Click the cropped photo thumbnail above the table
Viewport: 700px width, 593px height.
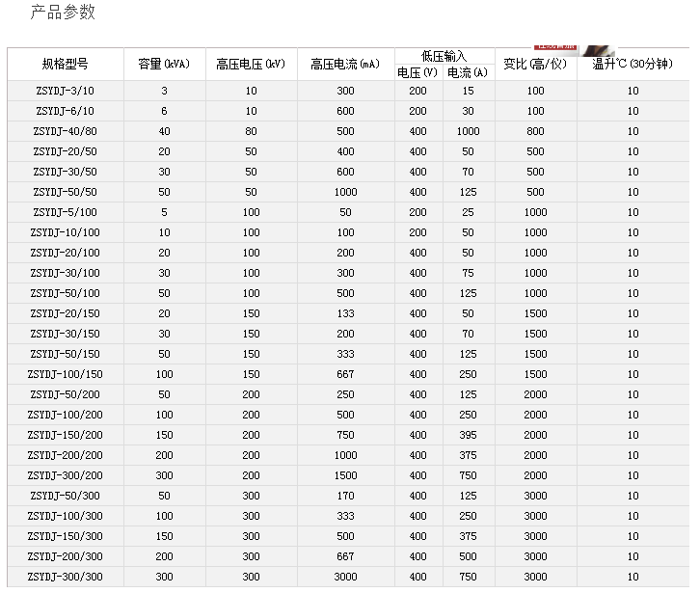click(597, 47)
